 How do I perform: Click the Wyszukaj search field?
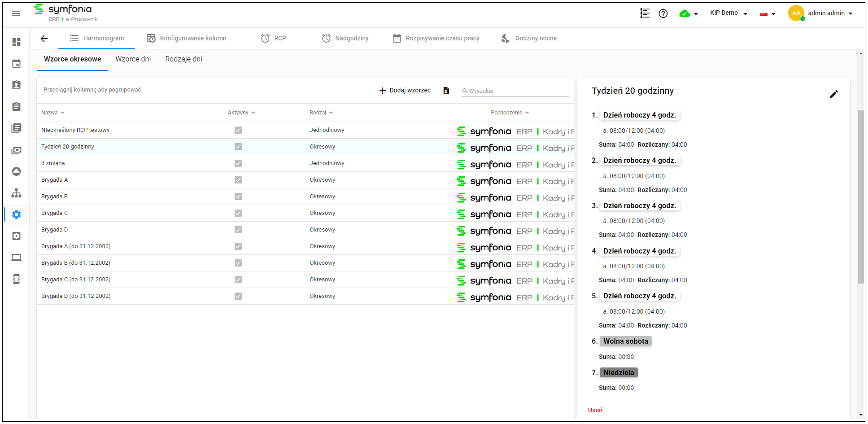coord(515,91)
